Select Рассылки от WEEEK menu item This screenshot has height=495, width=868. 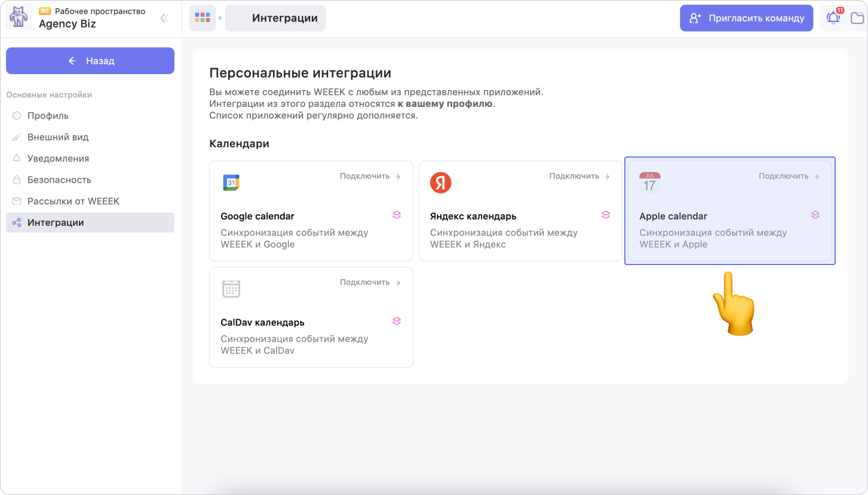(x=73, y=201)
